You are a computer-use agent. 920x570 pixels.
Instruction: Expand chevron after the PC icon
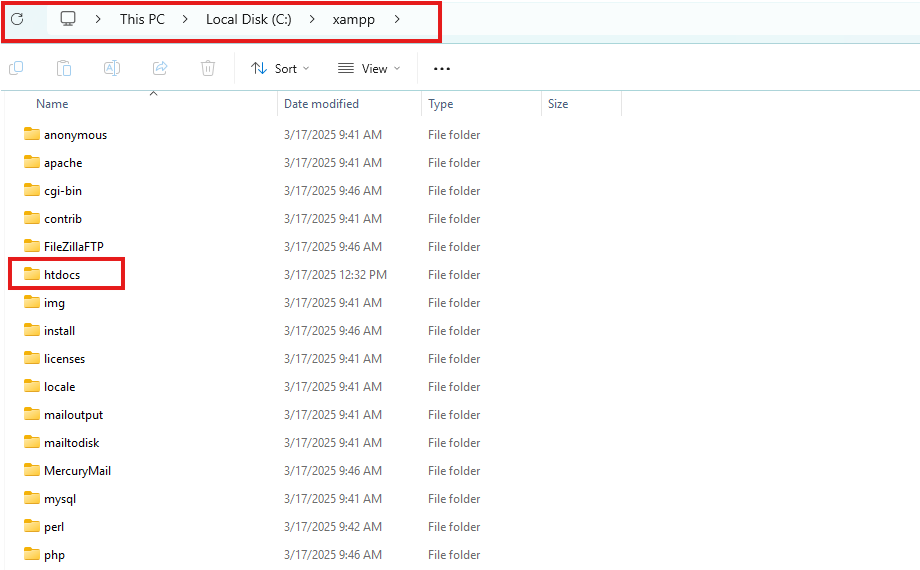[x=98, y=19]
